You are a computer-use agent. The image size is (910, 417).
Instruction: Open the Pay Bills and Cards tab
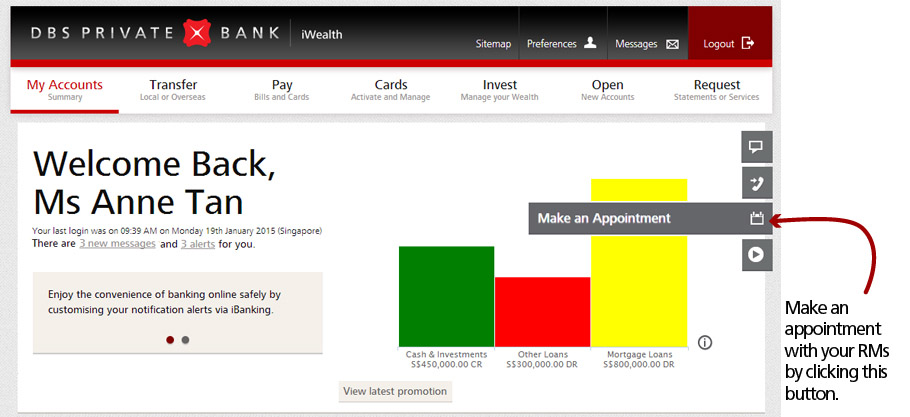tap(281, 90)
